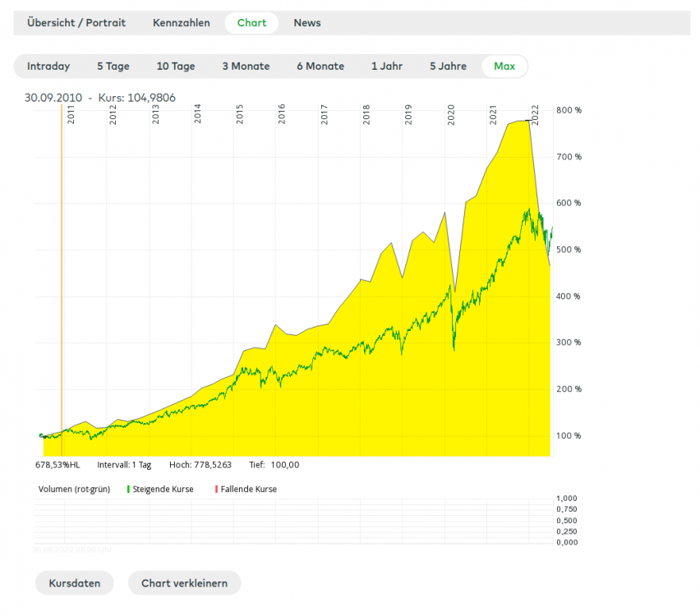Click the green Steigende Kurse legend marker
700x616 pixels.
coord(128,489)
